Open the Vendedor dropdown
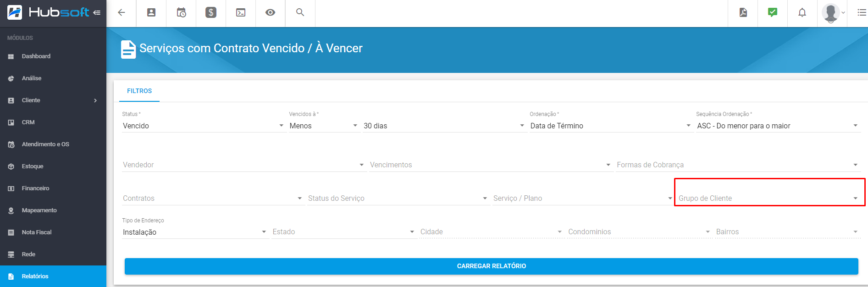 [x=243, y=165]
